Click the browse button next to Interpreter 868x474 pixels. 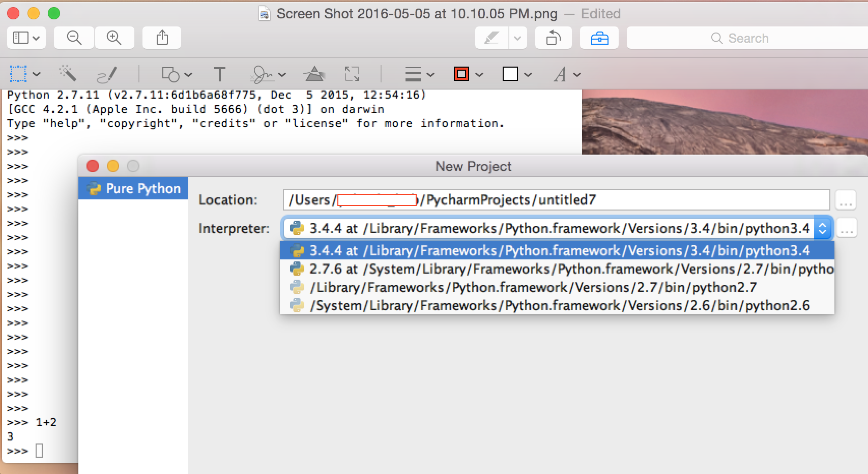(x=846, y=229)
